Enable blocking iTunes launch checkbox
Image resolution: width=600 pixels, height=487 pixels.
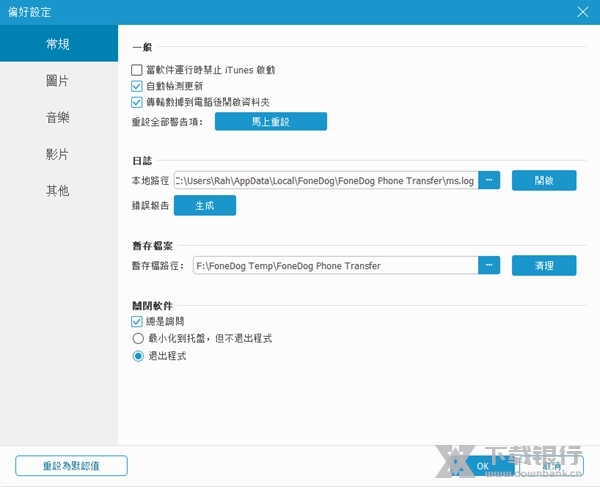(137, 70)
